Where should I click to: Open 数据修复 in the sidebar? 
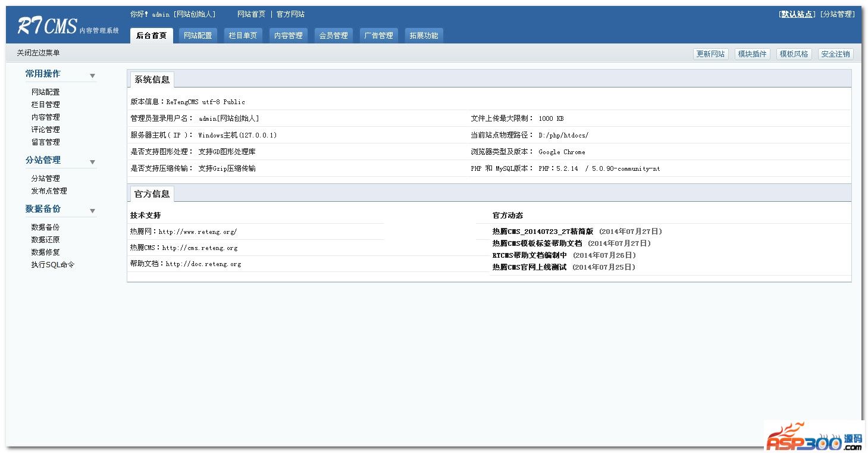(x=46, y=252)
